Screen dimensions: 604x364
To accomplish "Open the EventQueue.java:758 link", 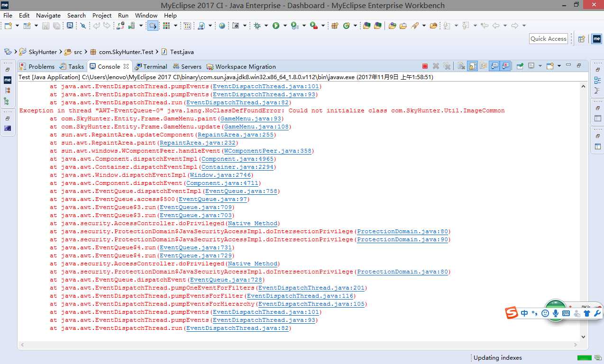I will [x=241, y=191].
